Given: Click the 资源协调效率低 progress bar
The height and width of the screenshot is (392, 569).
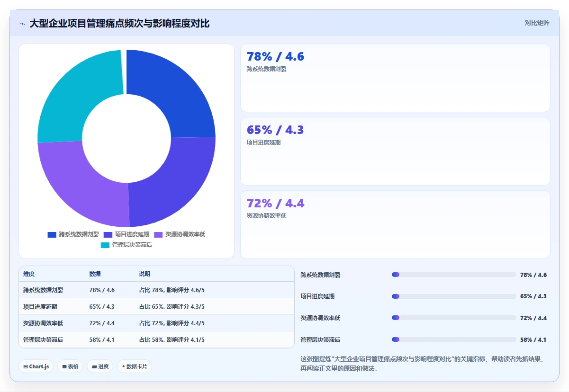Looking at the screenshot, I should [454, 318].
